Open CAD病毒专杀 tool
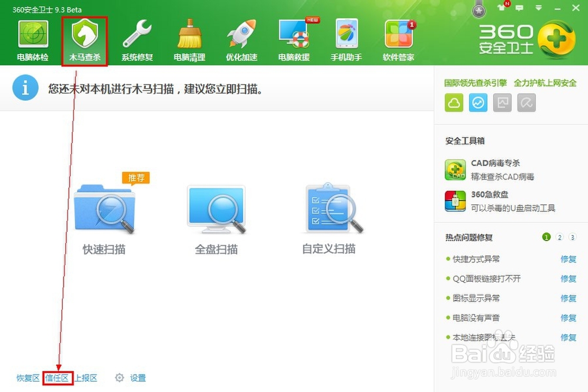 click(x=489, y=170)
